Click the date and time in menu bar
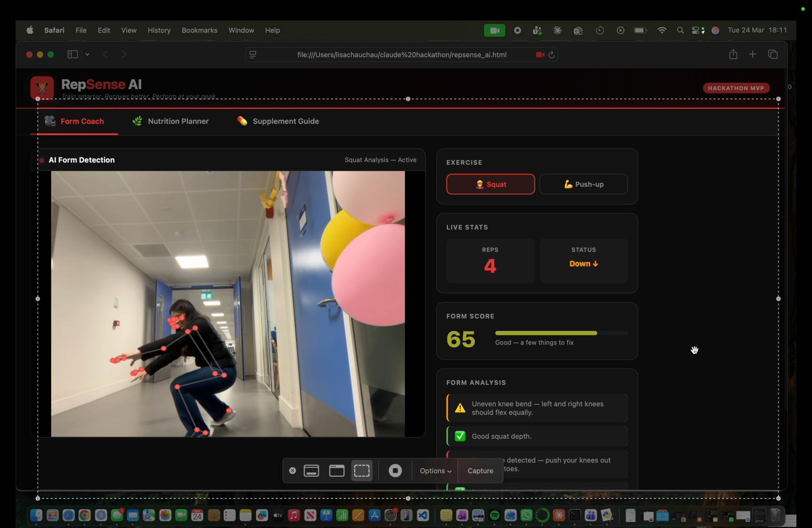The width and height of the screenshot is (812, 528). click(757, 30)
